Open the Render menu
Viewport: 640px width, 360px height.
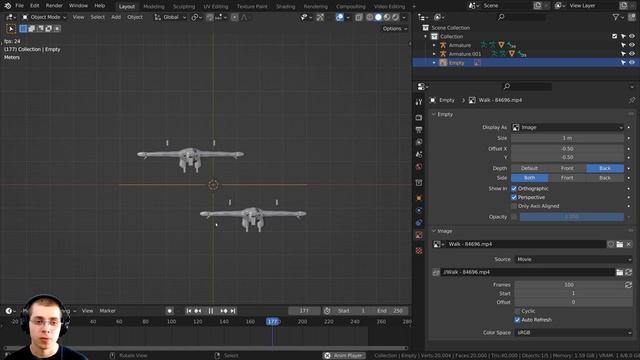pos(54,6)
